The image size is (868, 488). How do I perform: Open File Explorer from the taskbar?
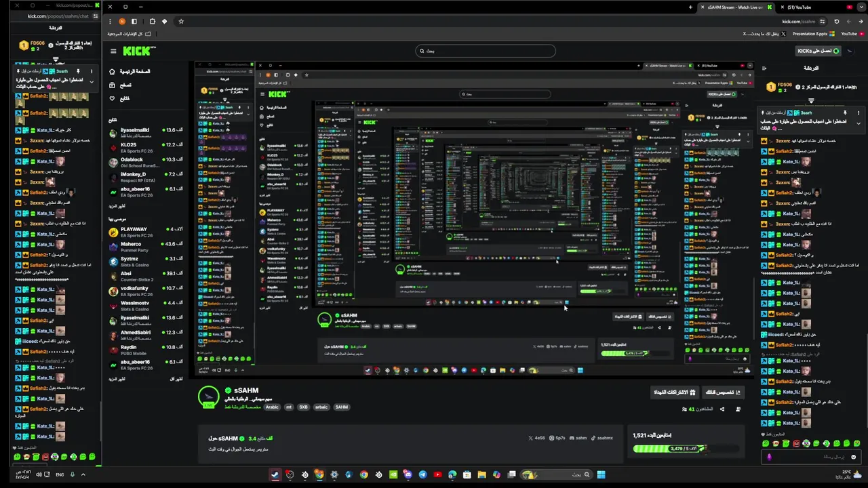point(481,474)
